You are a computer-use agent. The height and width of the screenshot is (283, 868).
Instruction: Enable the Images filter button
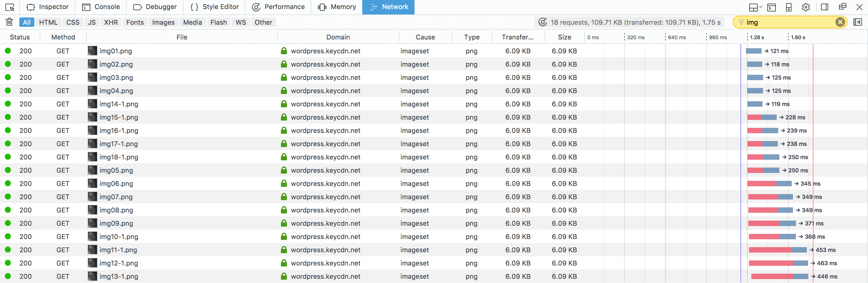point(163,22)
